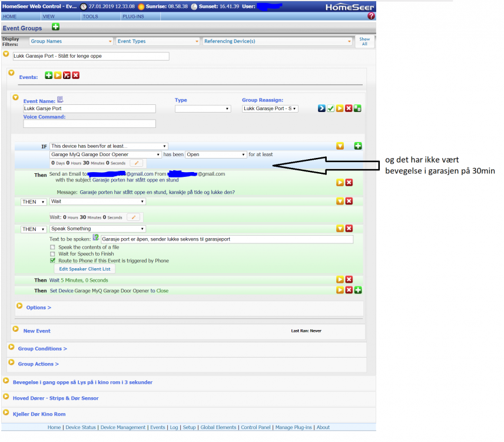Type in the Voice Command field
The width and height of the screenshot is (504, 442).
pos(88,123)
